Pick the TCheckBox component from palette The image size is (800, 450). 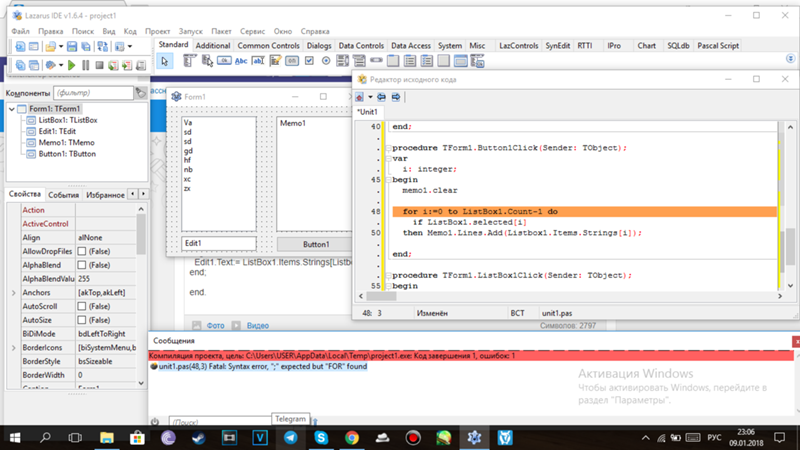[x=310, y=61]
